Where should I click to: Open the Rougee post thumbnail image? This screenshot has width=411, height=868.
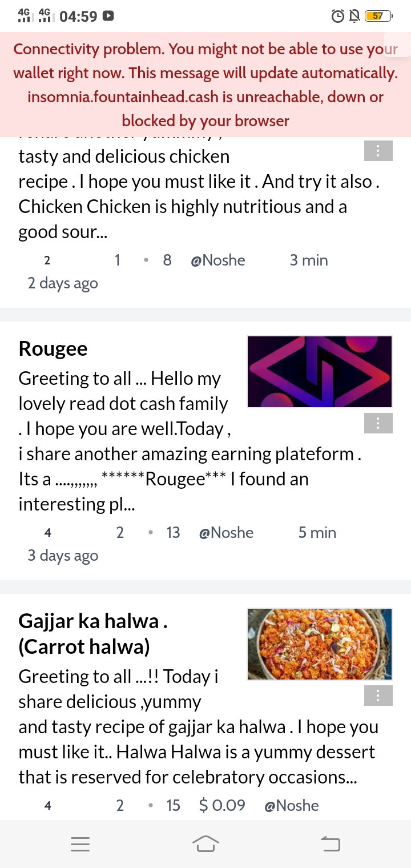320,372
